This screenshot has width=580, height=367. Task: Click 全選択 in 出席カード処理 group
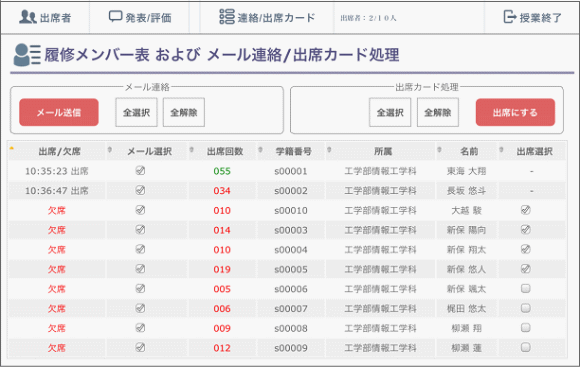pos(390,112)
